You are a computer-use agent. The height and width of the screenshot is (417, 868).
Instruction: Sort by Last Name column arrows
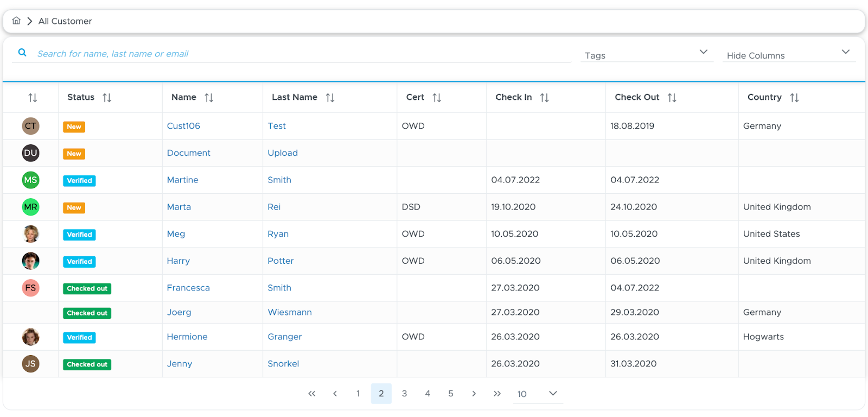pos(330,98)
